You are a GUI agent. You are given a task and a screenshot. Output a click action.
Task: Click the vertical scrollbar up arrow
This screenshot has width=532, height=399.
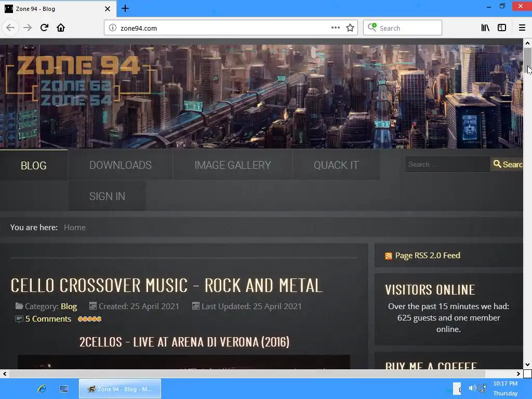[x=527, y=43]
